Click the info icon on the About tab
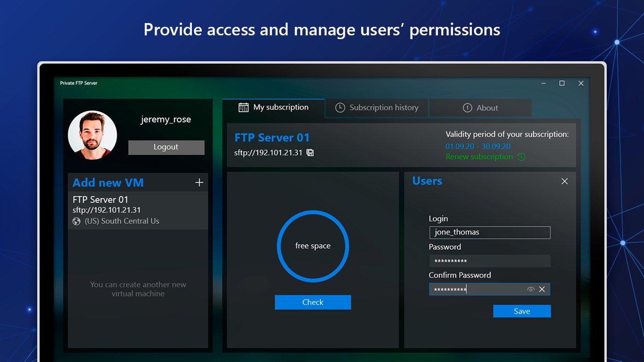Viewport: 644px width, 362px height. click(468, 108)
